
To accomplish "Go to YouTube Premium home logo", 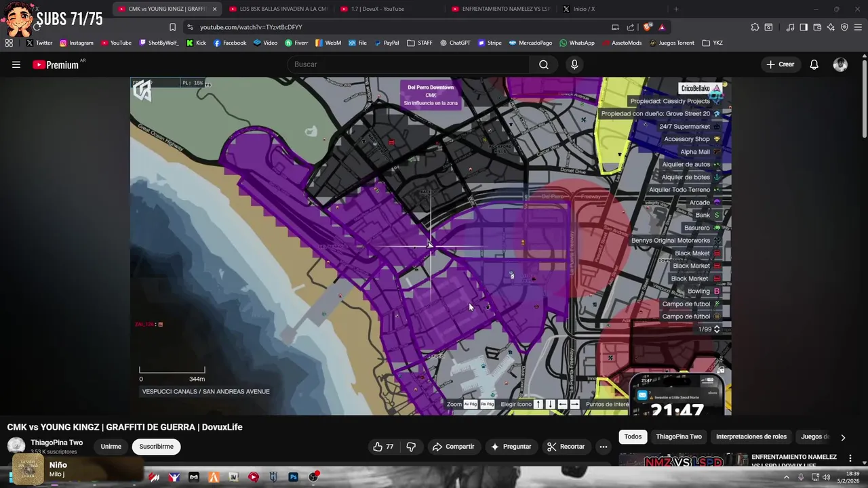I will coord(56,64).
